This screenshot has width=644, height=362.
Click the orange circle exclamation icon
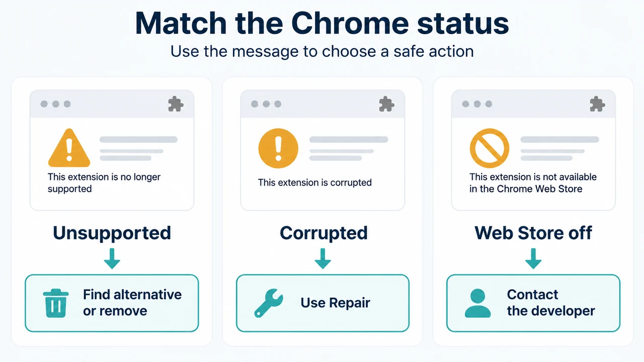(x=278, y=148)
